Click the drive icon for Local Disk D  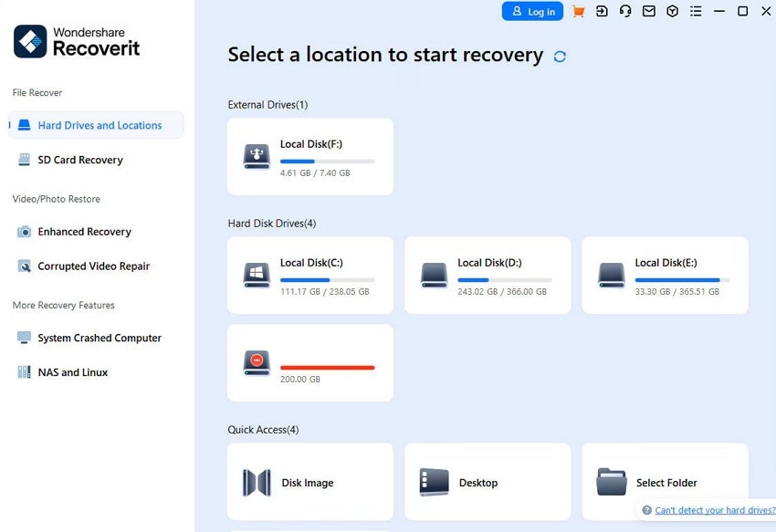[434, 276]
